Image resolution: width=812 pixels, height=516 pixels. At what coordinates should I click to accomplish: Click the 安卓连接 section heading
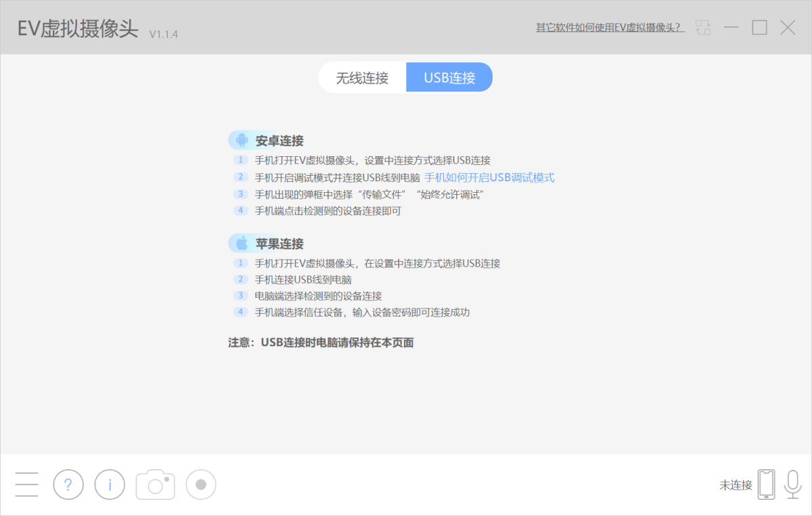pyautogui.click(x=279, y=141)
